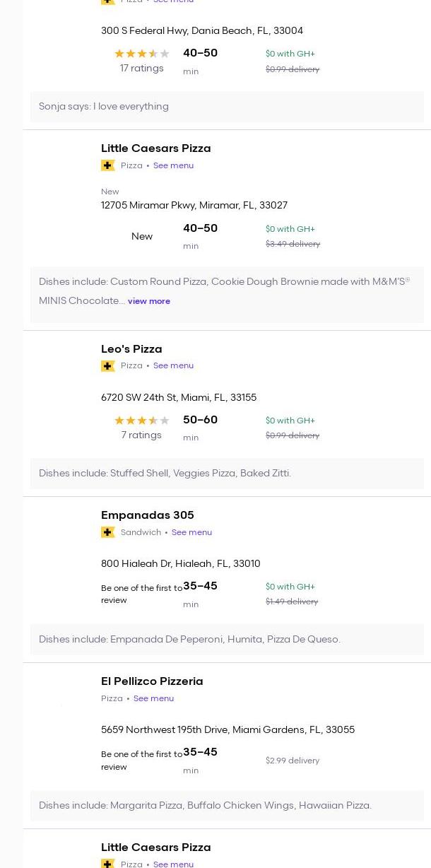Open See menu for Empanadas 305
The image size is (431, 868).
[x=191, y=532]
